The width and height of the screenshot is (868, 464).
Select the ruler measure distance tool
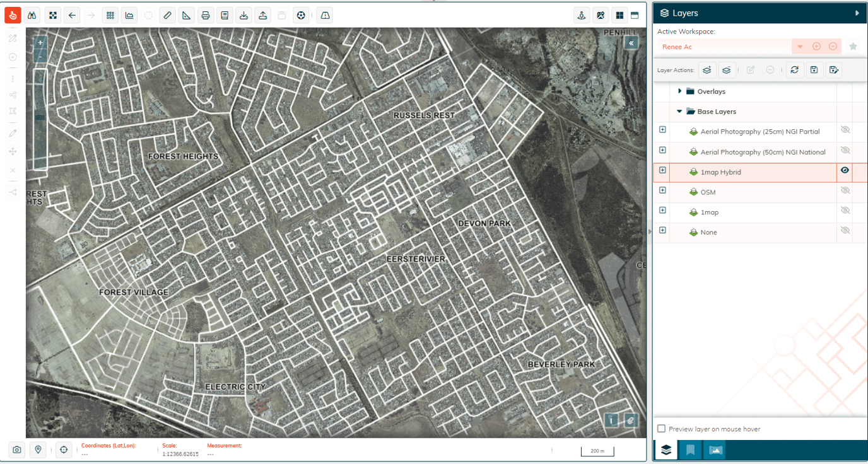tap(167, 15)
